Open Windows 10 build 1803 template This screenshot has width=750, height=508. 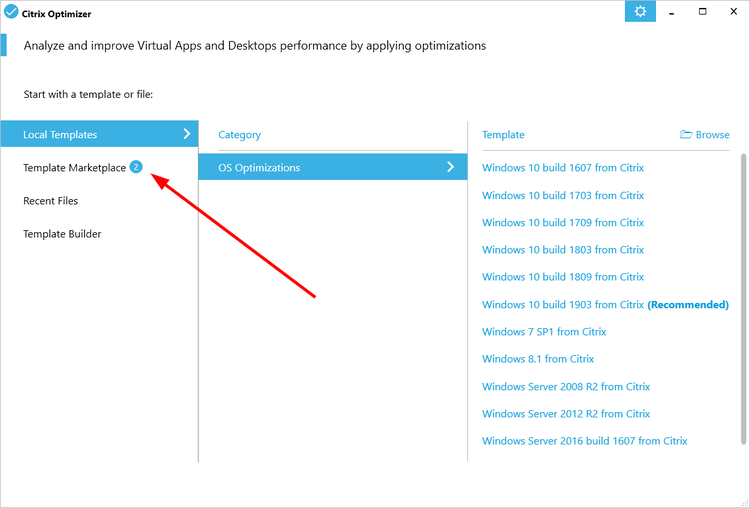563,250
